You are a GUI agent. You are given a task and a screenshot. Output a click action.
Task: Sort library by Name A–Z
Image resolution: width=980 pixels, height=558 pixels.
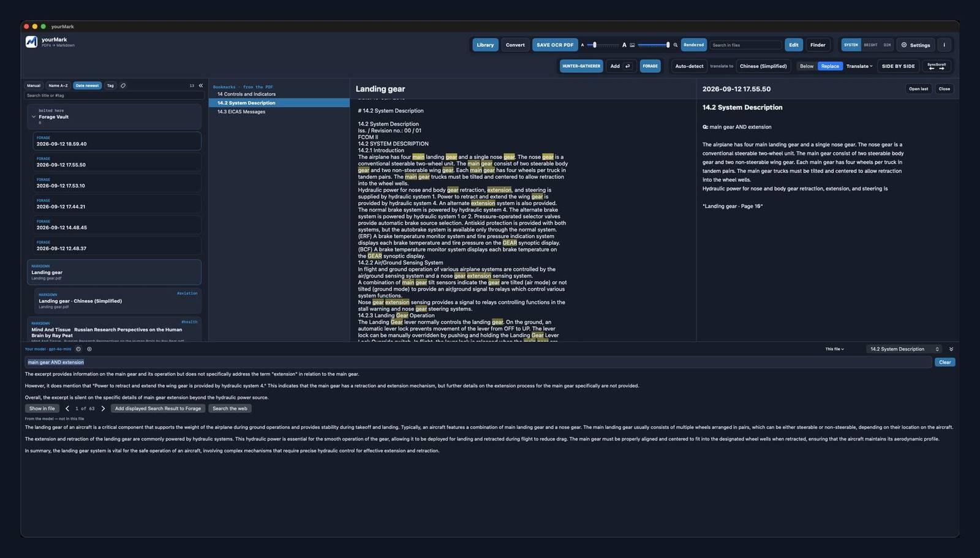(x=58, y=86)
